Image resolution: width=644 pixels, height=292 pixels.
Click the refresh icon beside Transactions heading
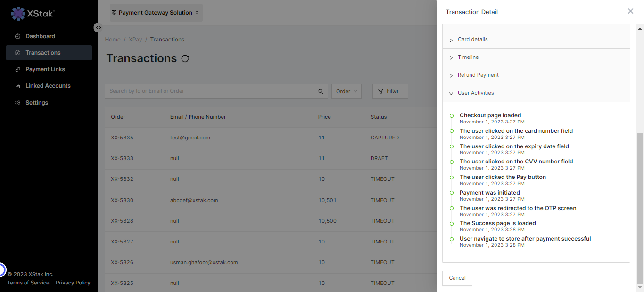coord(185,59)
